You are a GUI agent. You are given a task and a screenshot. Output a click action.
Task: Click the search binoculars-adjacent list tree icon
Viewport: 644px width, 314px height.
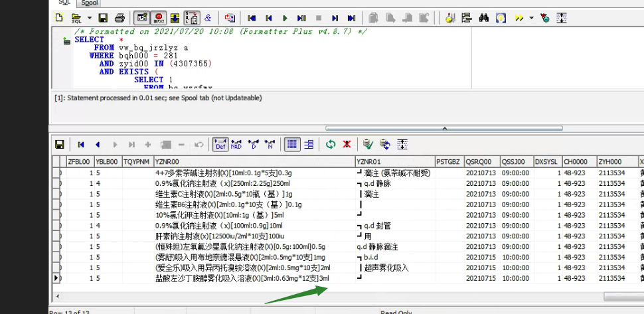pos(467,18)
